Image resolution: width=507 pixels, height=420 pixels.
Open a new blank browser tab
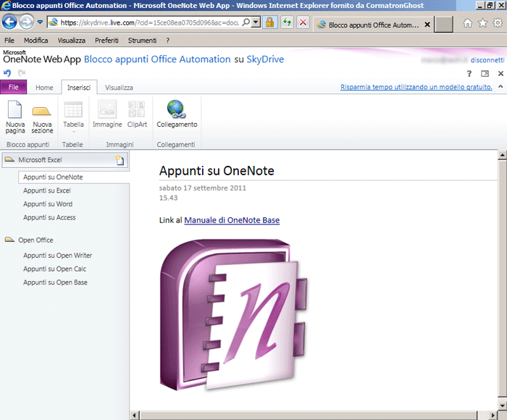point(443,25)
